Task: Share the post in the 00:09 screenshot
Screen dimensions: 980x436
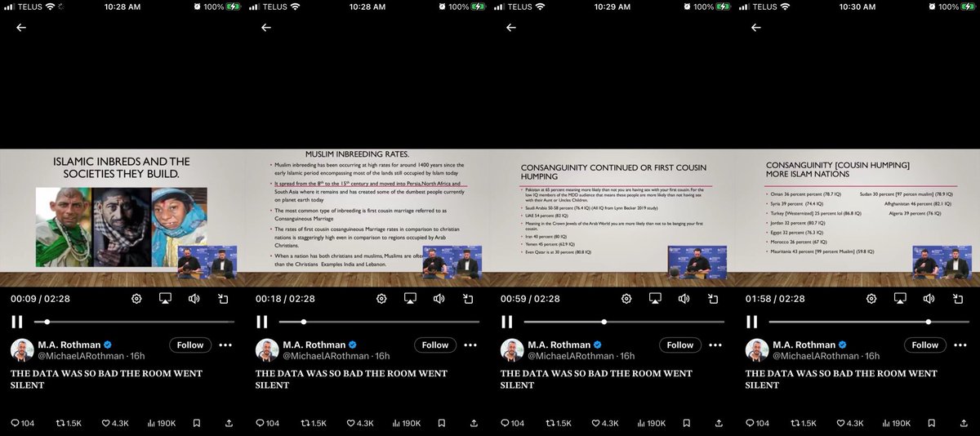Action: pos(228,423)
